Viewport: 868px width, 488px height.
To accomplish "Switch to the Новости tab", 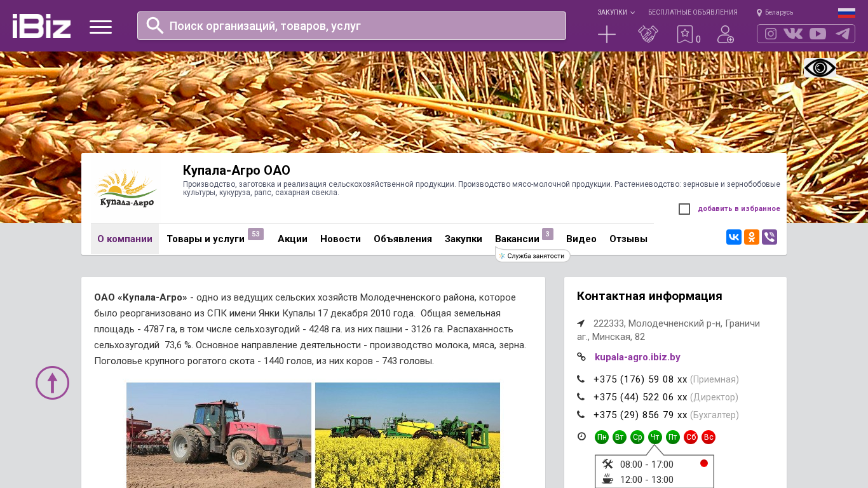I will tap(341, 239).
